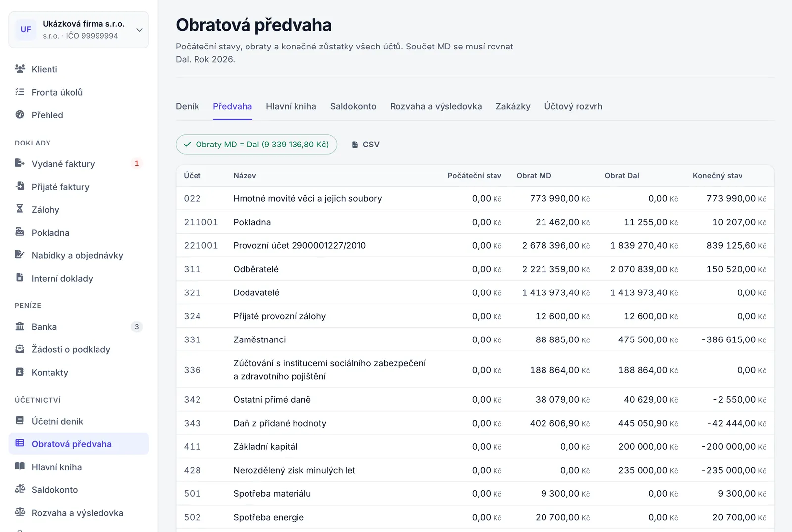792x532 pixels.
Task: Click the 2 070 839,00 Kč Obrat Dal value
Action: click(644, 269)
